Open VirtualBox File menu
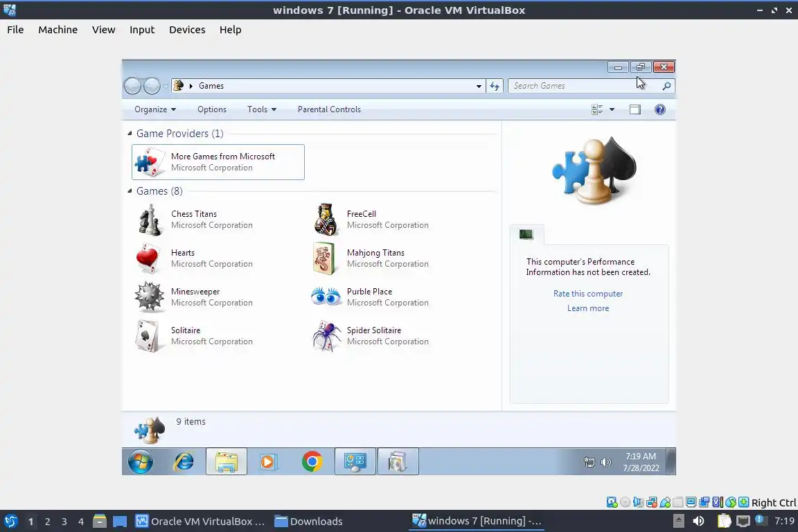 click(15, 30)
